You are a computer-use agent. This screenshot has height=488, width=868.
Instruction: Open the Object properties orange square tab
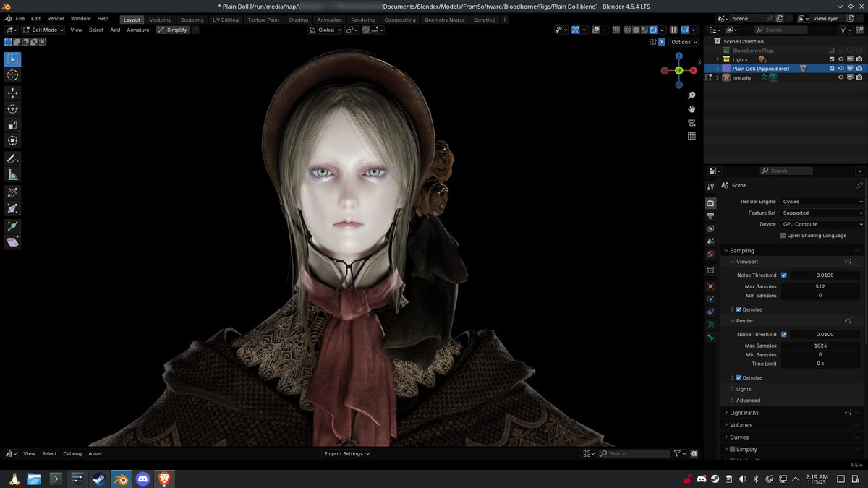click(x=710, y=286)
